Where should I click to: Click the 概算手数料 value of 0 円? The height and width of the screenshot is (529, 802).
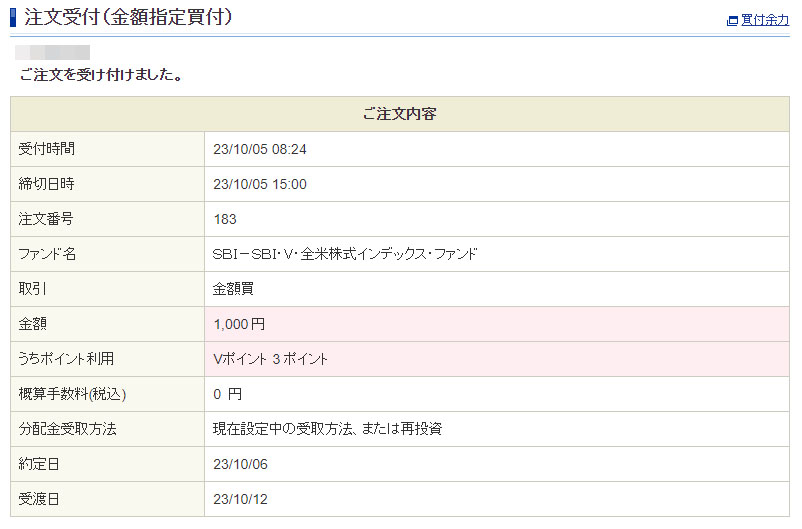point(228,394)
